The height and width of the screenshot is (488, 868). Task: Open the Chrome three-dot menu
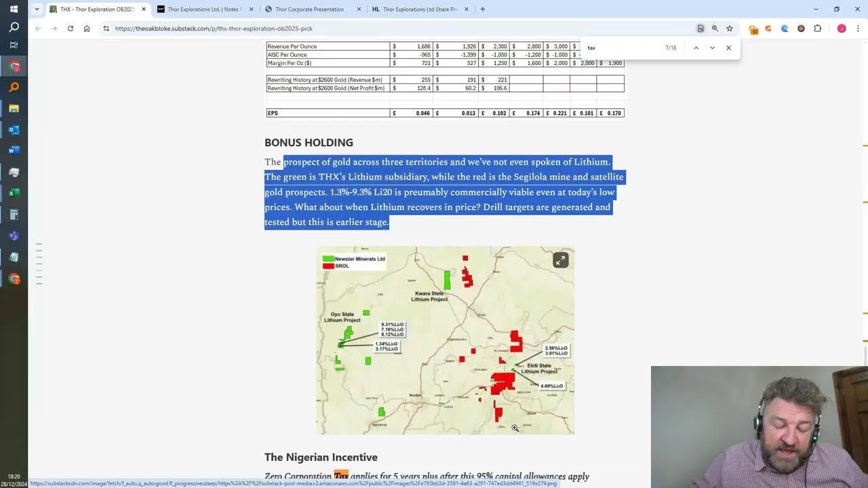tap(858, 28)
